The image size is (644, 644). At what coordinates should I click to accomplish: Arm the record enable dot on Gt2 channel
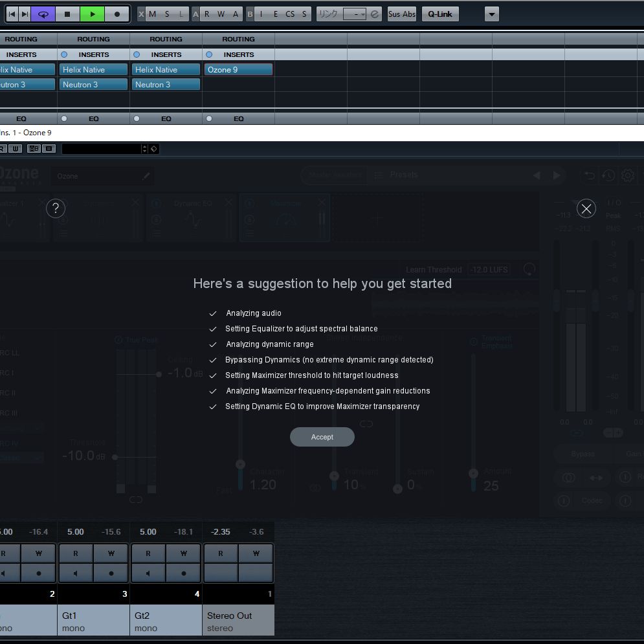184,573
